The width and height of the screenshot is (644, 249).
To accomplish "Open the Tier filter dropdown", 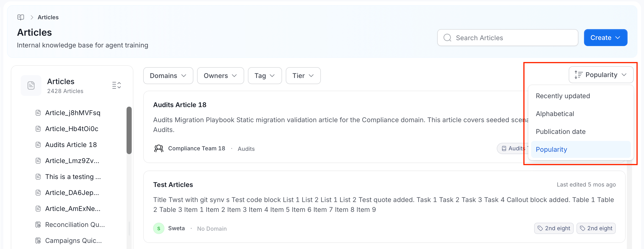I will point(303,76).
